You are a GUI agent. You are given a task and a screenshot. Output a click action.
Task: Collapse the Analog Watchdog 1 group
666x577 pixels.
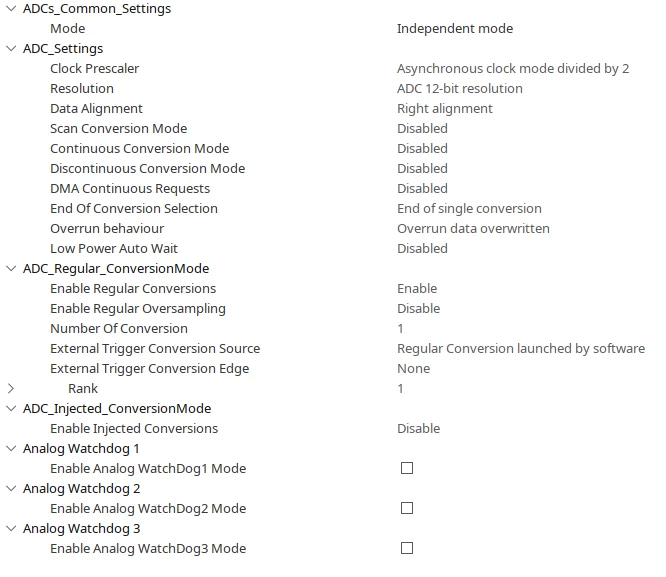click(x=11, y=448)
